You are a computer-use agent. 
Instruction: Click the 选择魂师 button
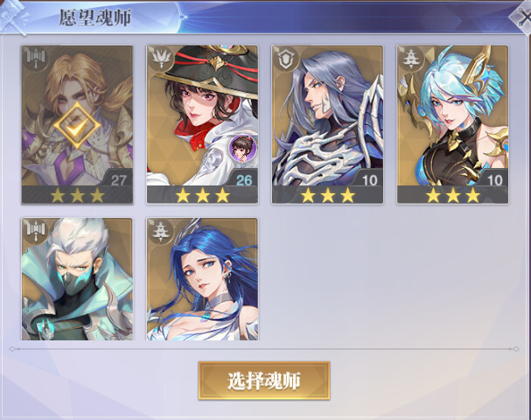264,381
